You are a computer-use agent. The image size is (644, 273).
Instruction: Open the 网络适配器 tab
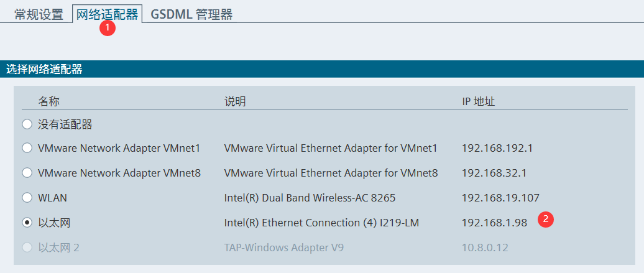(107, 14)
